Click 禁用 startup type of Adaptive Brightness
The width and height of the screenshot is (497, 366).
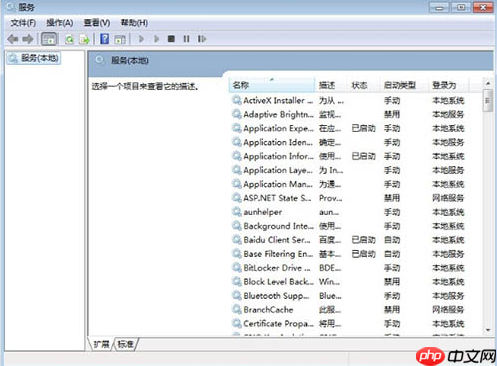pyautogui.click(x=392, y=114)
